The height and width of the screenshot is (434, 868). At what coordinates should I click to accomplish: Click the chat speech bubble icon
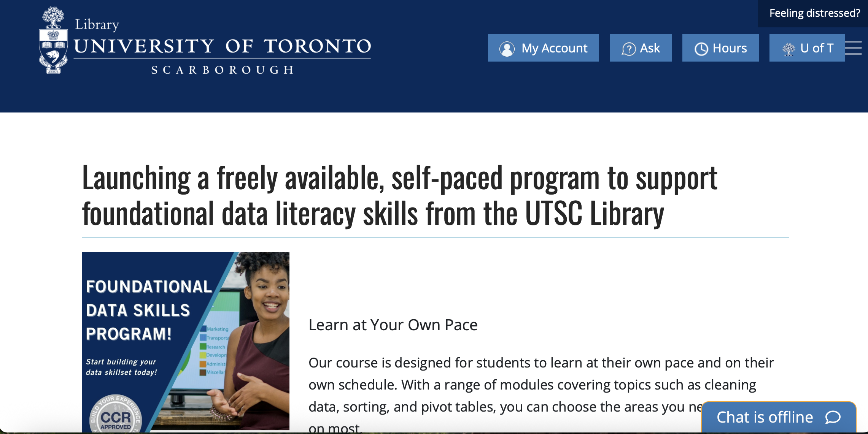tap(833, 417)
